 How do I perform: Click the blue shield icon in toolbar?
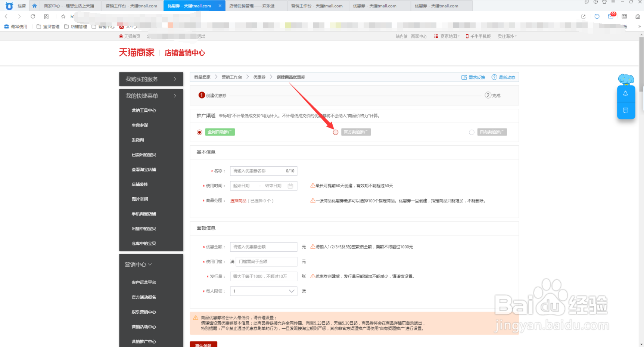[x=597, y=16]
